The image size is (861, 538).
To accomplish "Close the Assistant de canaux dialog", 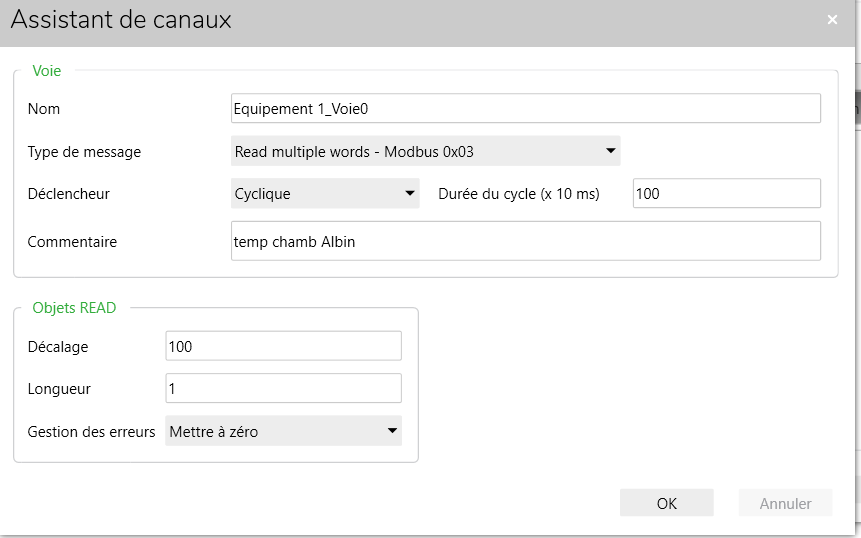I will tap(832, 20).
